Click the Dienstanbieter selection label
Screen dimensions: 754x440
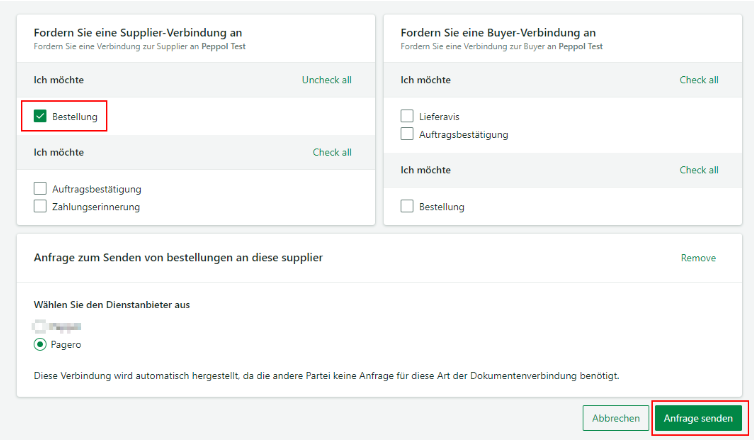tap(112, 305)
